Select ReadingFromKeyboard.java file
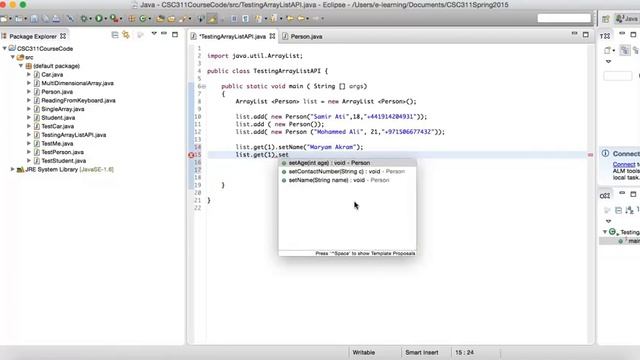 click(x=78, y=100)
